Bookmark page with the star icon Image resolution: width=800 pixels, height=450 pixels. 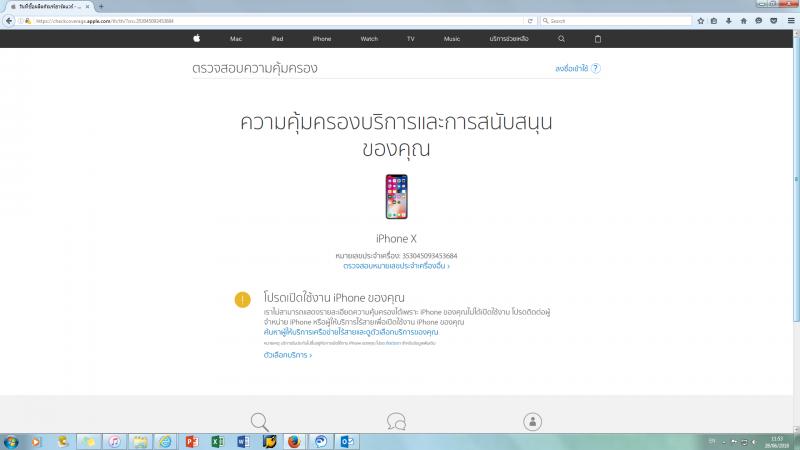701,21
